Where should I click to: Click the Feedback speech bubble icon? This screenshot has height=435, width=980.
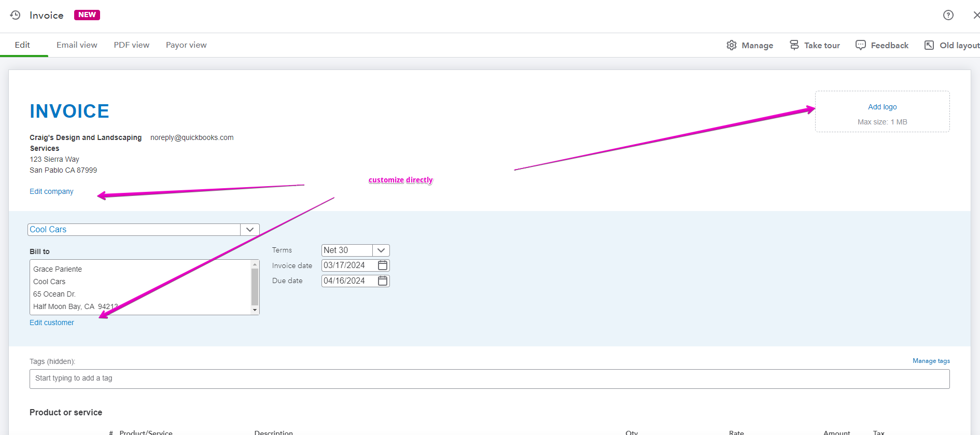pos(861,45)
